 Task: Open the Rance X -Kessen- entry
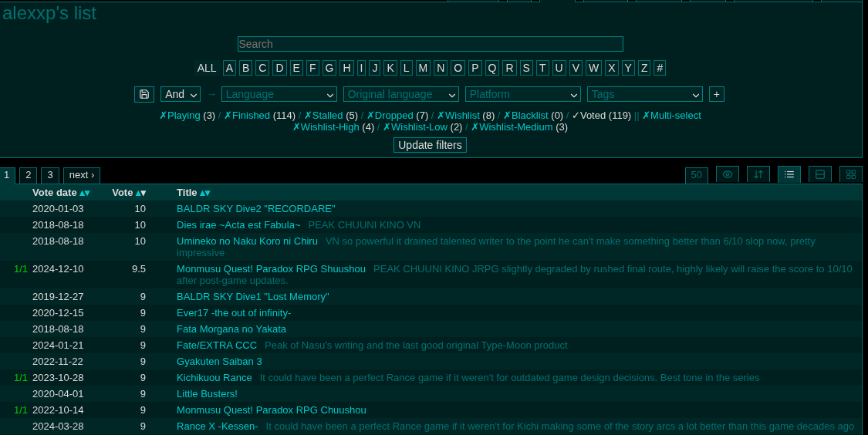coord(217,427)
